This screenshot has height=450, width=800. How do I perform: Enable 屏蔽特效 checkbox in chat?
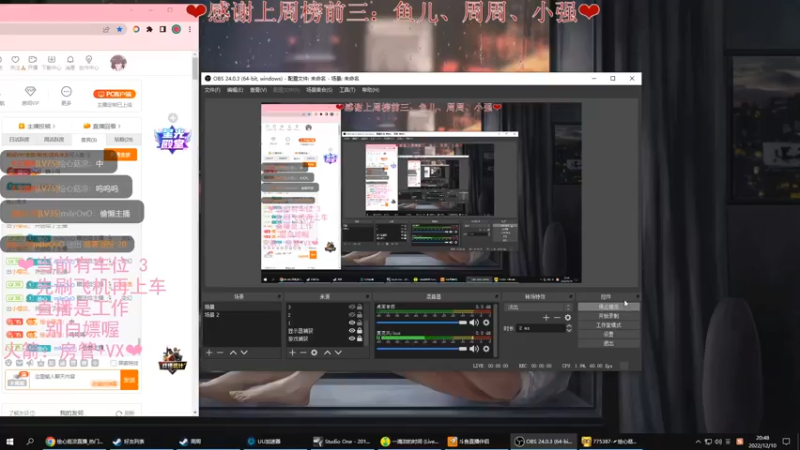tap(114, 363)
